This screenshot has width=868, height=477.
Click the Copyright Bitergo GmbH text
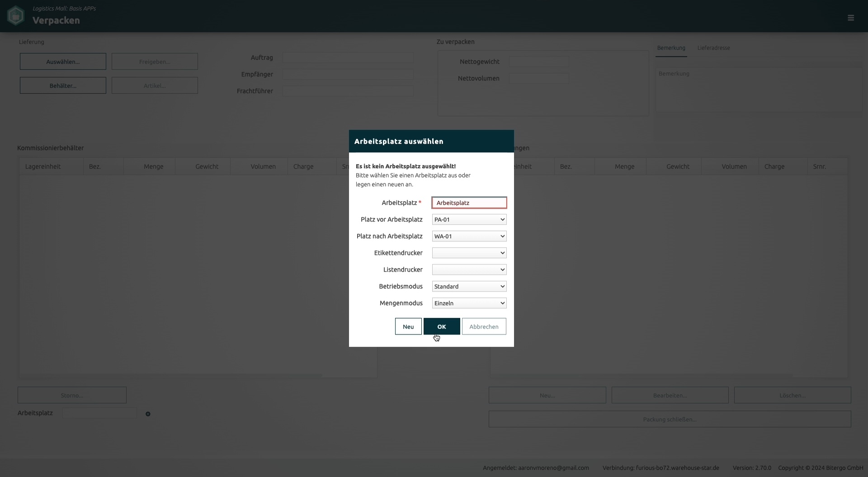click(x=821, y=468)
